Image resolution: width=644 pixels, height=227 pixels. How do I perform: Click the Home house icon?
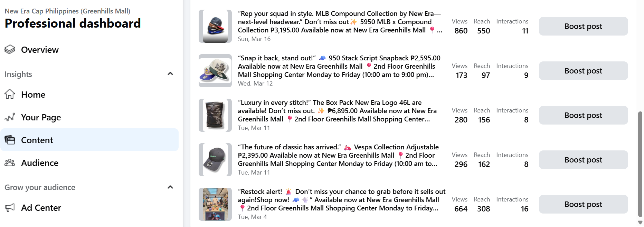pos(10,94)
